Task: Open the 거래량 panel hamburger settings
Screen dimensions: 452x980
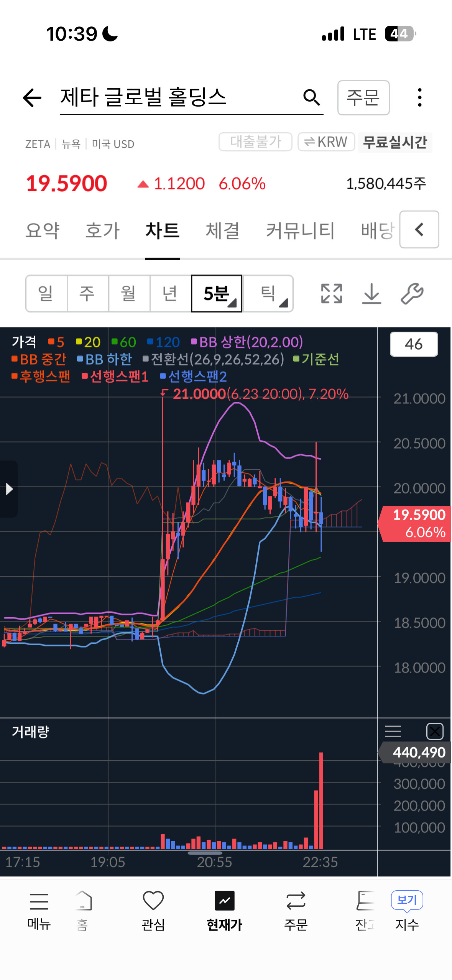Action: coord(393,731)
